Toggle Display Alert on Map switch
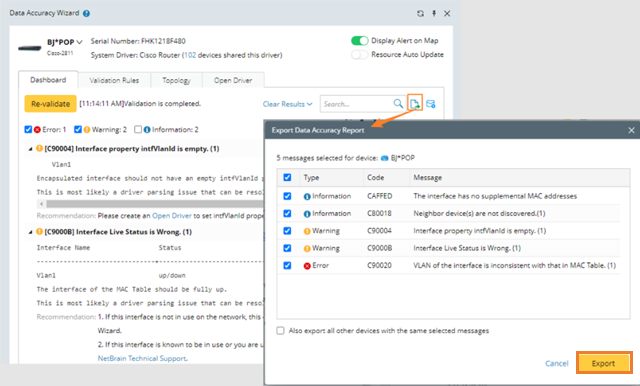This screenshot has width=640, height=386. 359,40
